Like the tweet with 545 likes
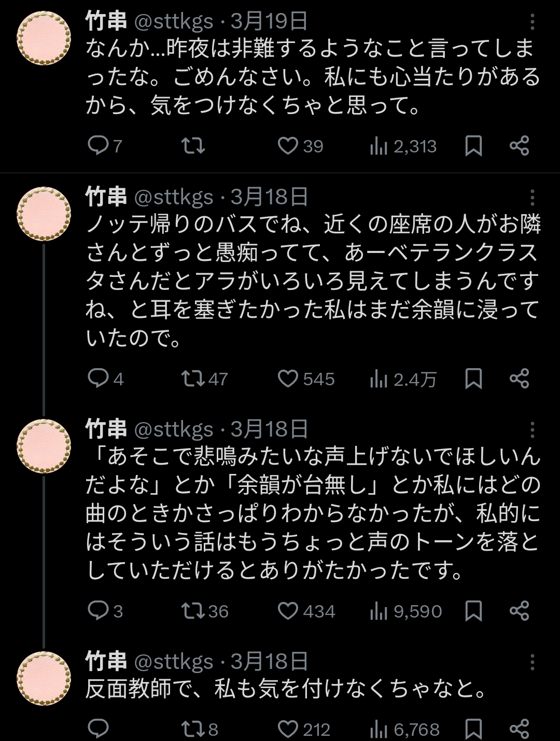Image resolution: width=560 pixels, height=741 pixels. 288,379
